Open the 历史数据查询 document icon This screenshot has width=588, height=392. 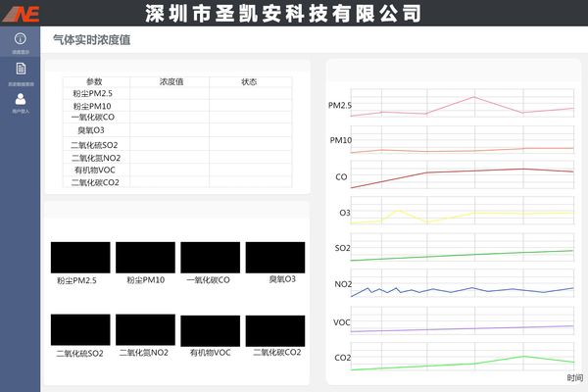click(x=21, y=69)
